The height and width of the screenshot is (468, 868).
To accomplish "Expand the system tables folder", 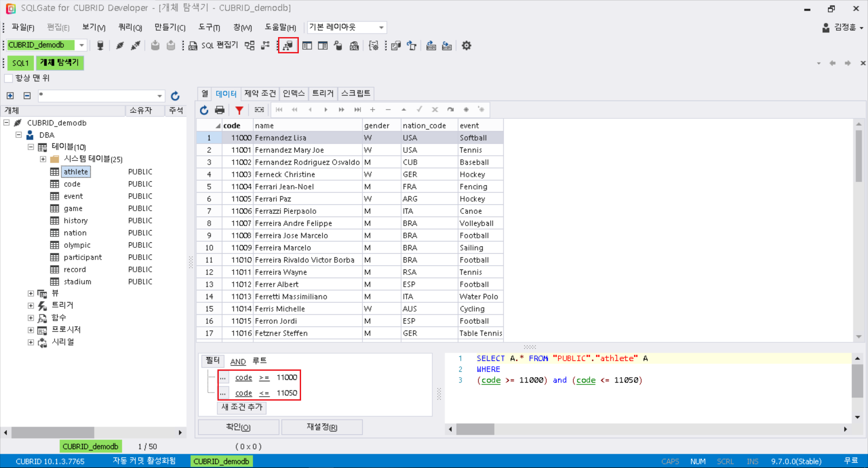I will [x=43, y=159].
